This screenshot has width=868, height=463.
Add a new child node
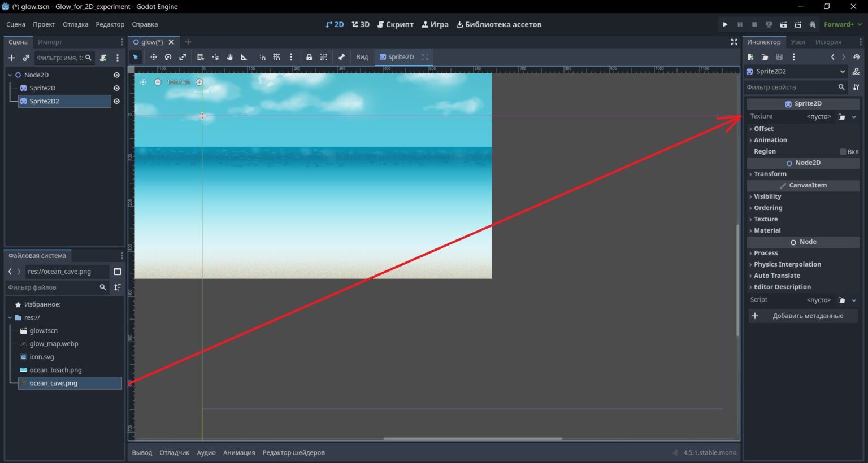(x=11, y=58)
